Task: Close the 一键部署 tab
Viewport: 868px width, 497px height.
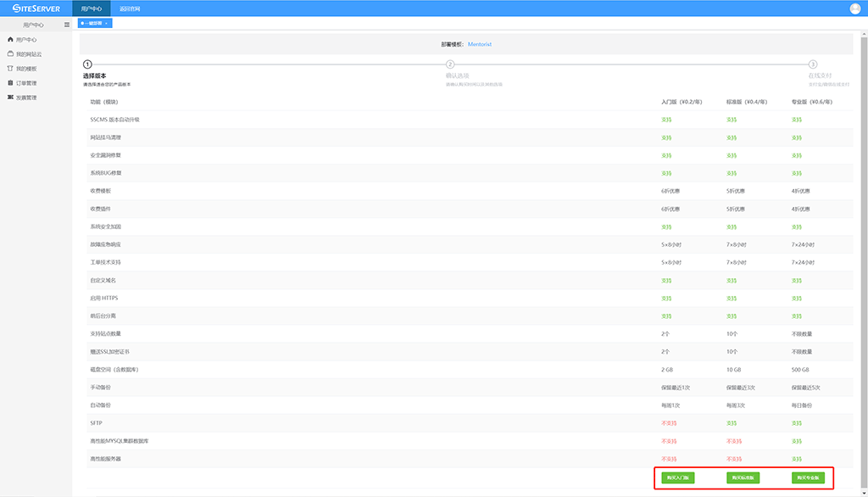Action: click(107, 24)
